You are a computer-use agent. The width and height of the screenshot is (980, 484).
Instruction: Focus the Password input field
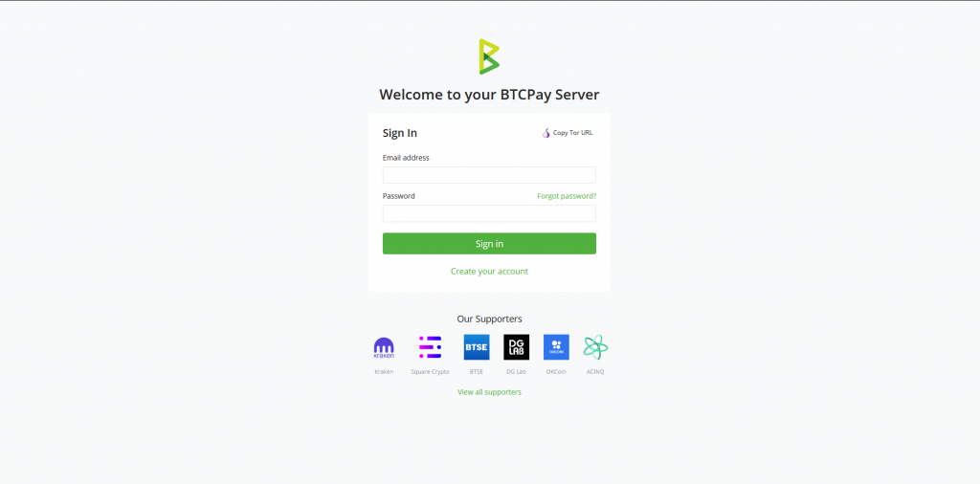pos(489,213)
